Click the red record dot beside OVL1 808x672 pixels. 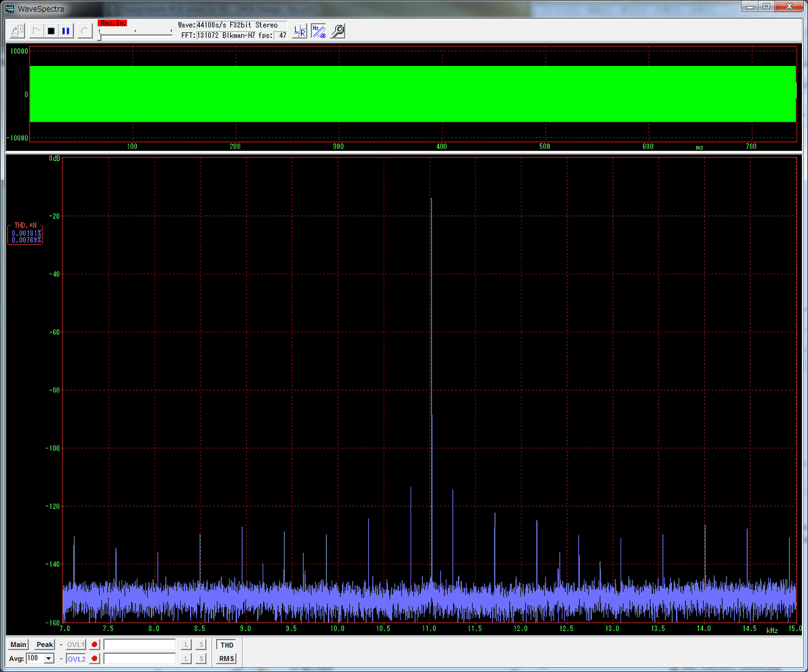click(95, 644)
